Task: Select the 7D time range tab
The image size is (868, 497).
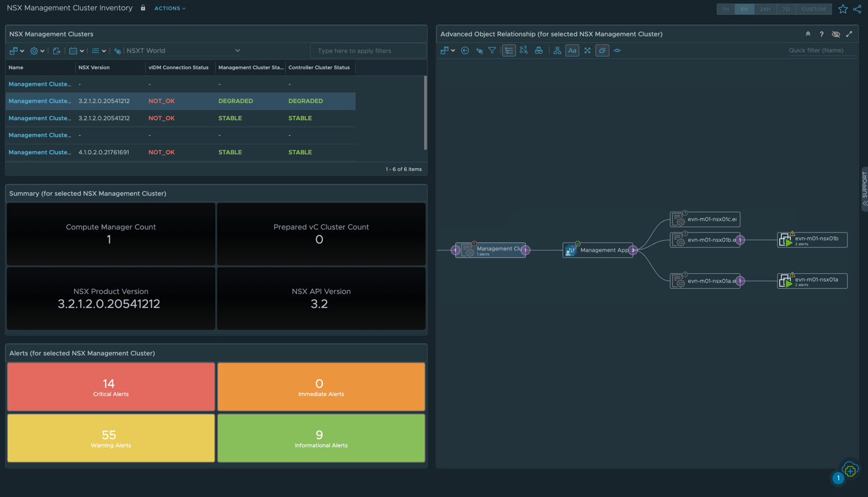Action: pyautogui.click(x=786, y=9)
